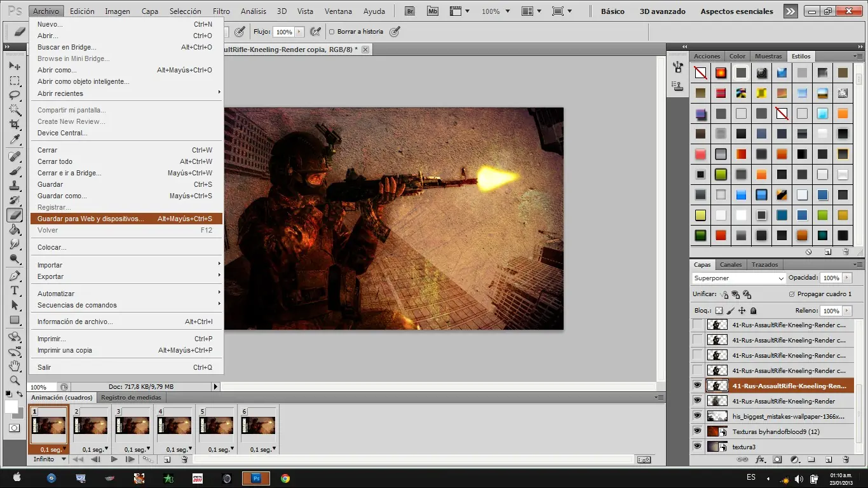Click the foreground color swatch
This screenshot has height=488, width=868.
[x=11, y=406]
